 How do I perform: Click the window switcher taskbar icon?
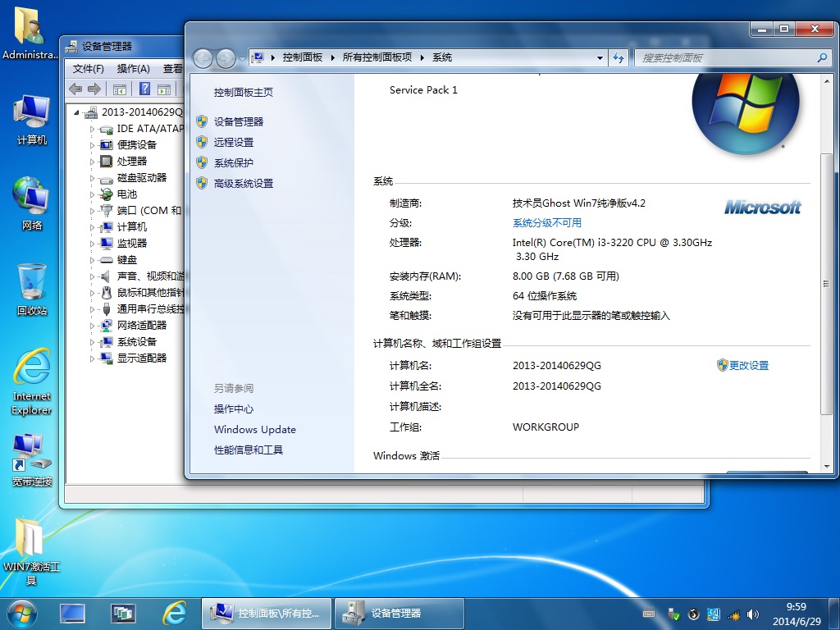(x=123, y=614)
